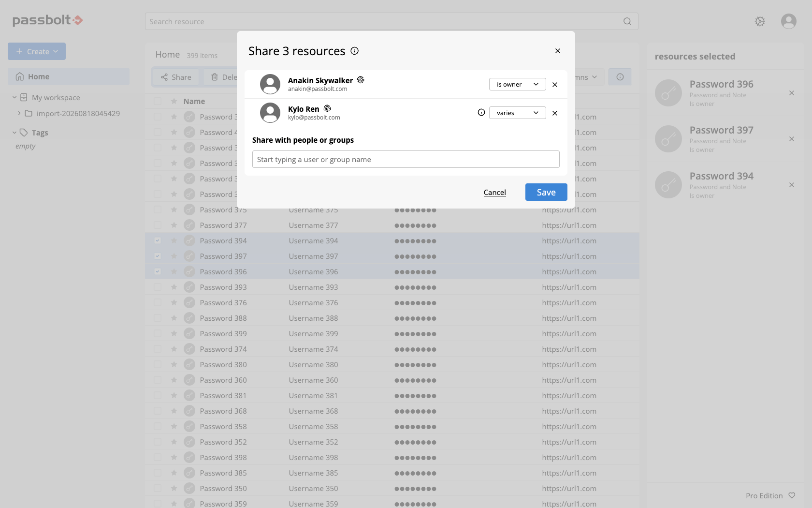Remove Password 396 from selected resources
This screenshot has height=508, width=812.
pos(792,93)
